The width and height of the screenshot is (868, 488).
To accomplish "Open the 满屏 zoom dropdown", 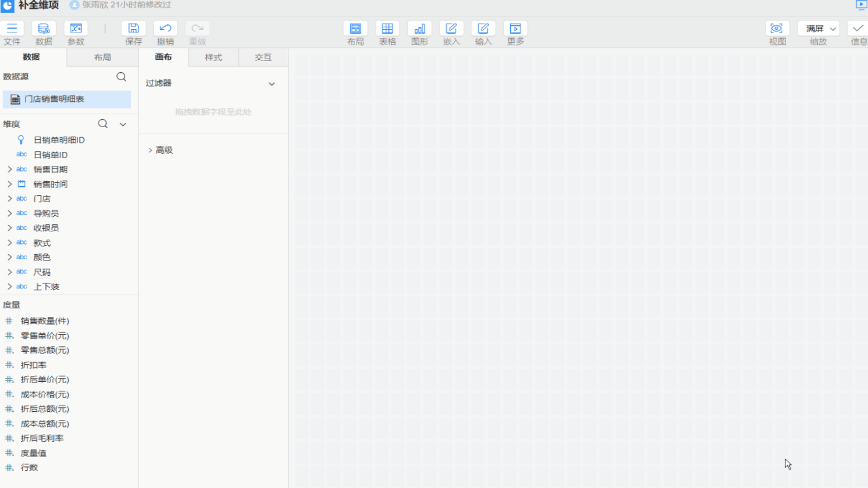I will [x=818, y=29].
